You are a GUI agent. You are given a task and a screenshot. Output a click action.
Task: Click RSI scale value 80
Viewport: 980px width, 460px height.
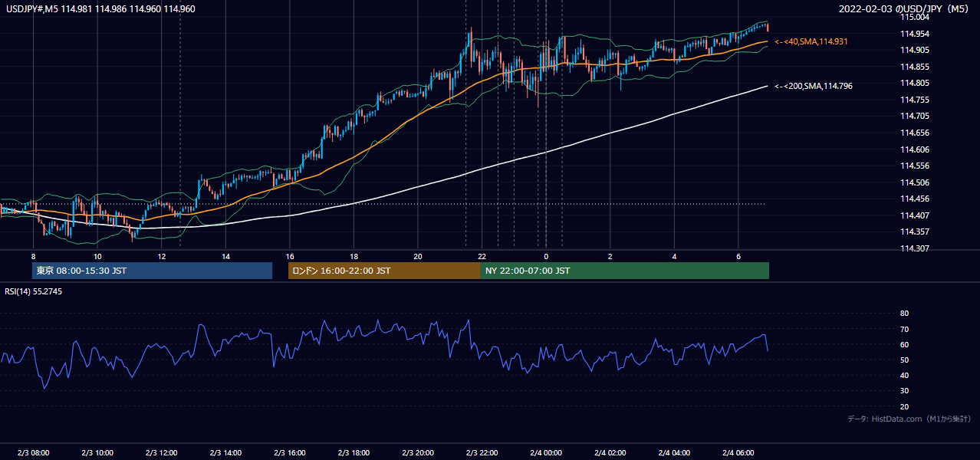[904, 314]
